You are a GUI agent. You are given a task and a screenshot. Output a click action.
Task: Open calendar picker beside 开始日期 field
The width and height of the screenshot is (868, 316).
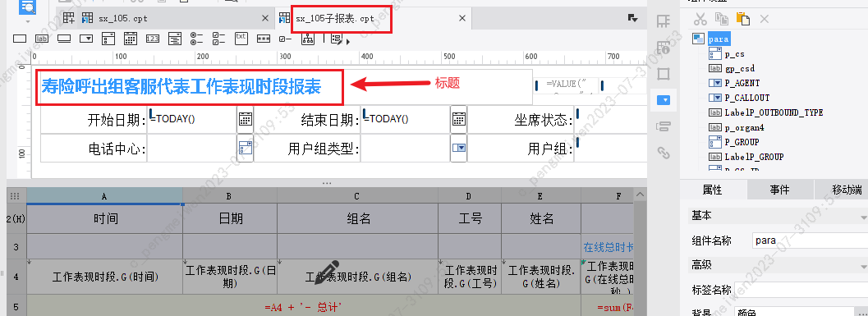(246, 120)
